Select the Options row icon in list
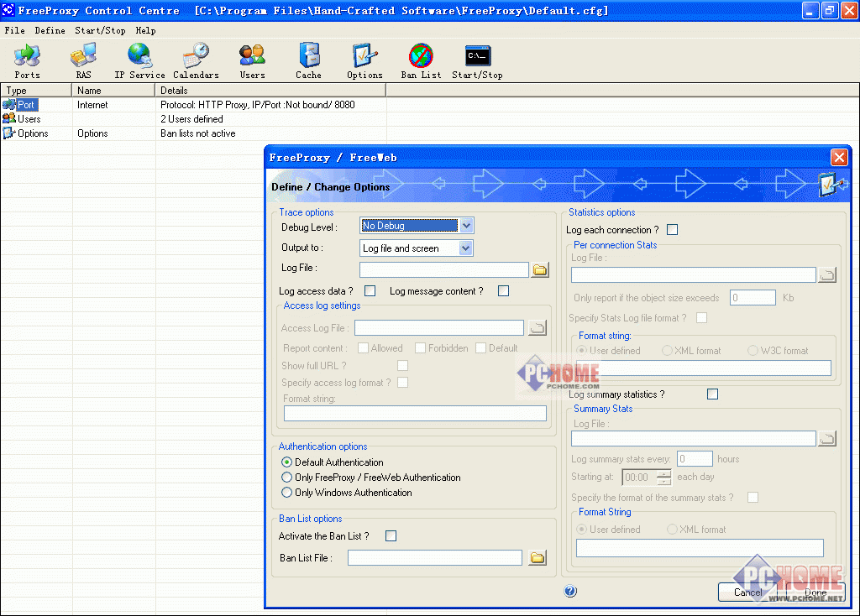Viewport: 860px width, 616px height. point(8,133)
